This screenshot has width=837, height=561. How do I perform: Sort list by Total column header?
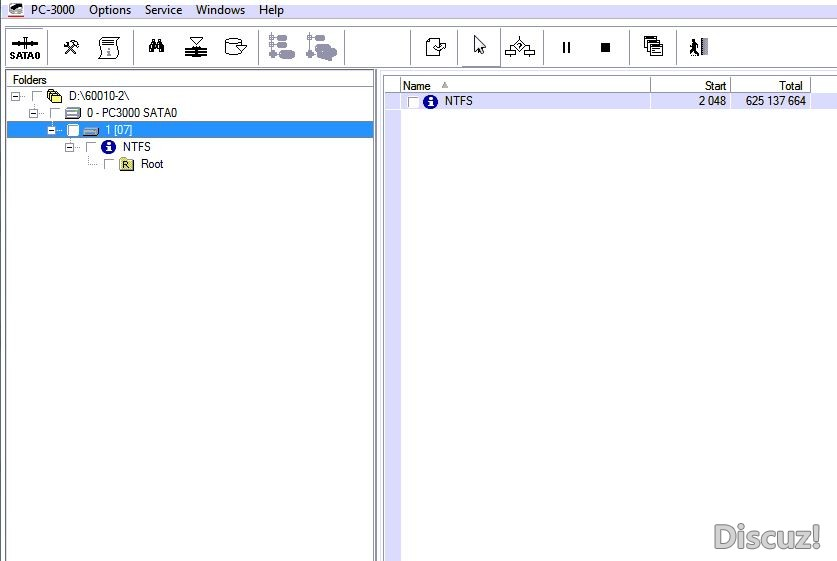tap(770, 85)
